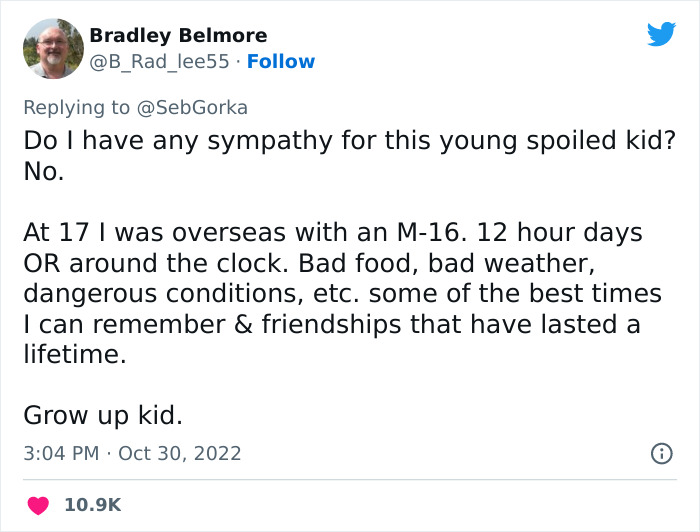700x532 pixels.
Task: Click the "At 17 I was overseas" line
Action: pos(333,233)
